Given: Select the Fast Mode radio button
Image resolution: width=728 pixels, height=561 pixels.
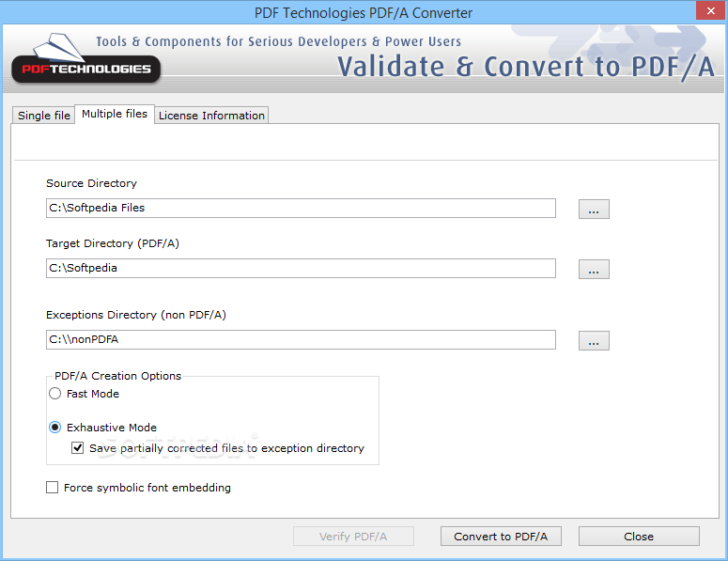Looking at the screenshot, I should tap(55, 394).
